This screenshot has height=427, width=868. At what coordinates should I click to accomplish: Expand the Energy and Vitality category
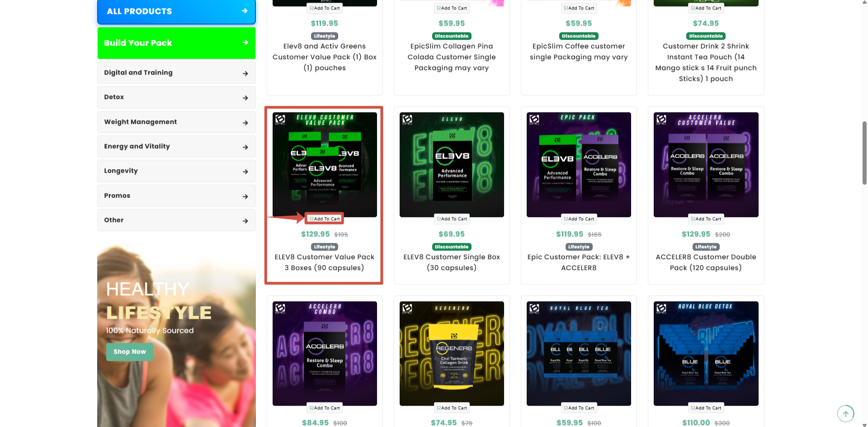[x=176, y=147]
